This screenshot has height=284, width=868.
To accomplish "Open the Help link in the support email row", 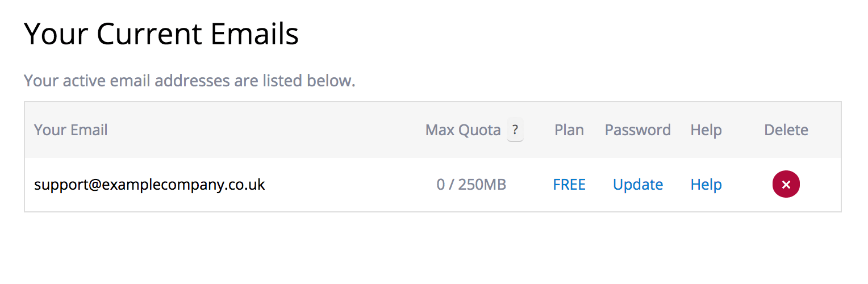I will click(706, 185).
